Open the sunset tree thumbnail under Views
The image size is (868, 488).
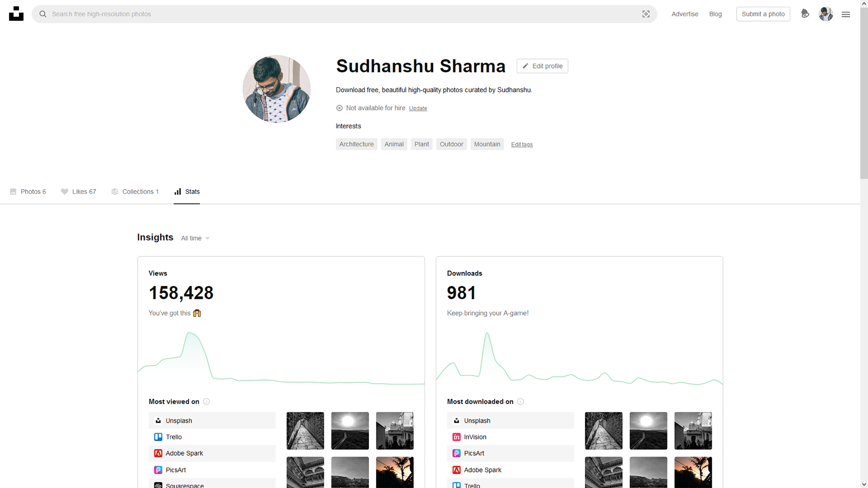[x=394, y=472]
